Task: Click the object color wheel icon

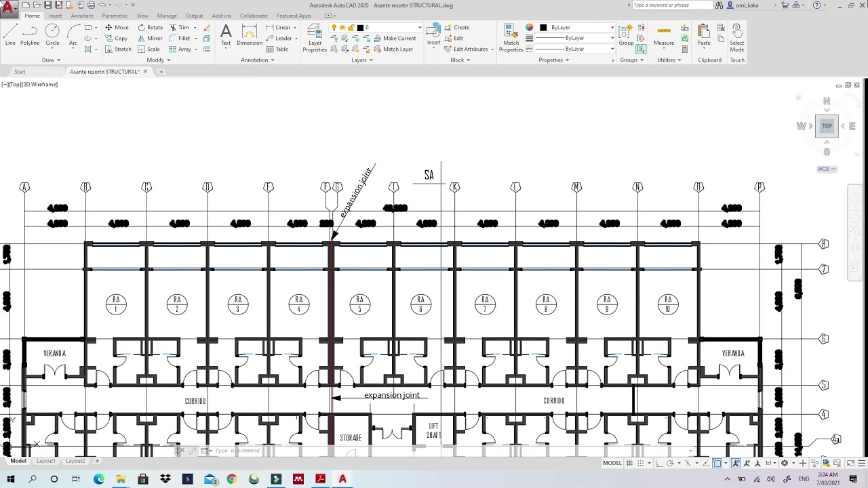Action: 530,28
